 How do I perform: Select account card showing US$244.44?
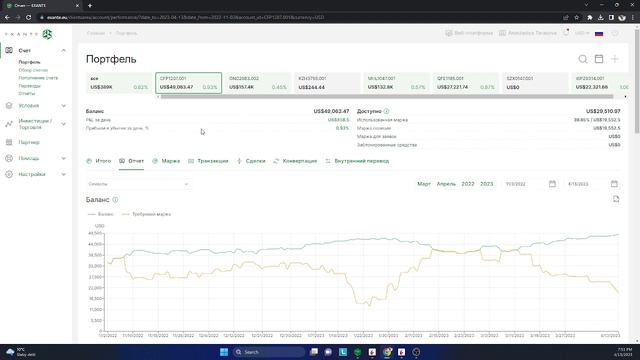(x=327, y=83)
